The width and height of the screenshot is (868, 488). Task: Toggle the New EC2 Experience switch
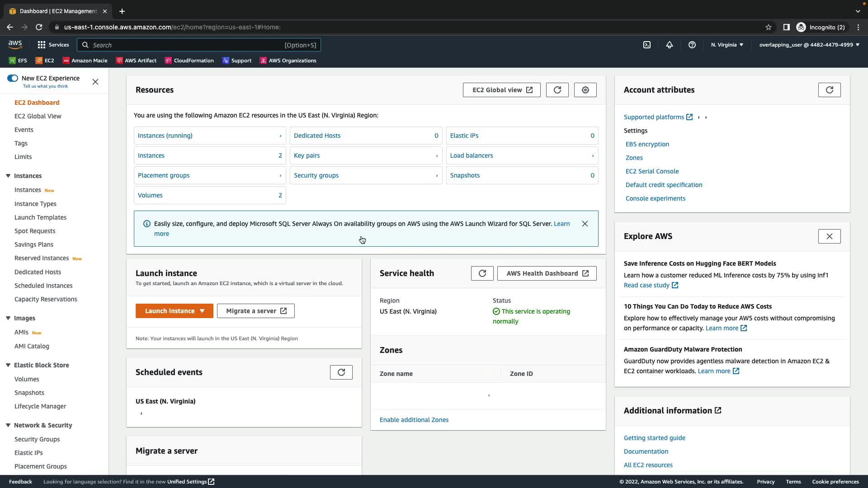pyautogui.click(x=13, y=78)
